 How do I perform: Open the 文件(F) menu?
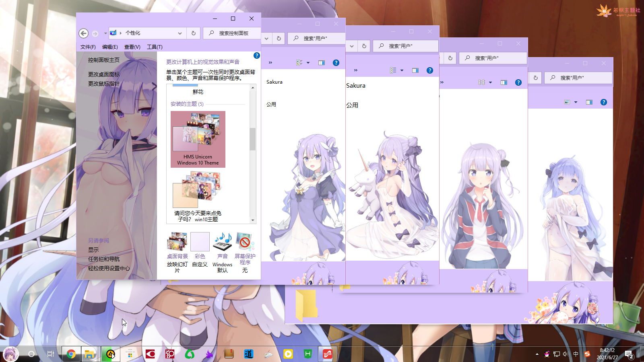88,47
